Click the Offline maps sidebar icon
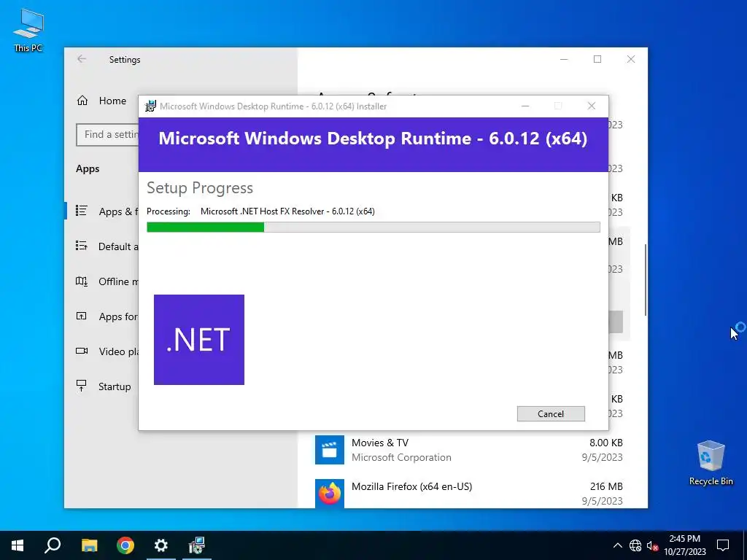Screen dimensions: 747x560 (x=82, y=281)
